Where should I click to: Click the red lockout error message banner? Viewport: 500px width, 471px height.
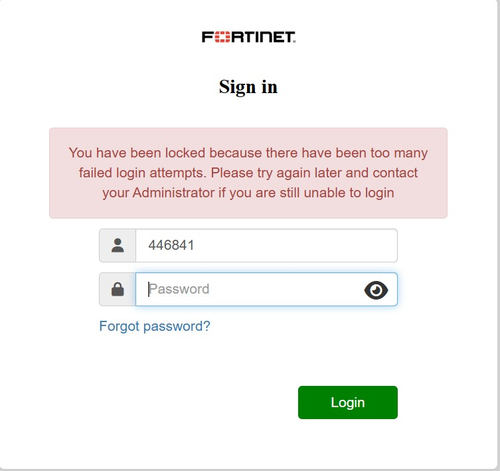coord(248,173)
